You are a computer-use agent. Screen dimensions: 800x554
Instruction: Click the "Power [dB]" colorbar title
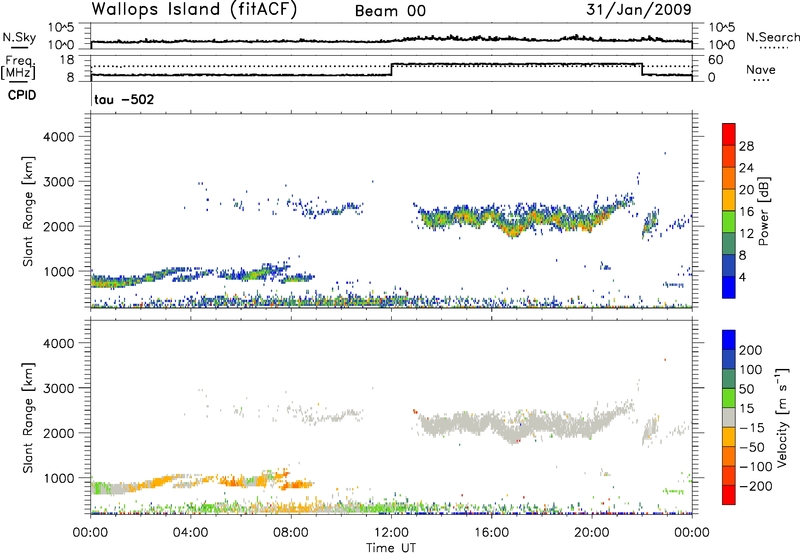(x=764, y=211)
